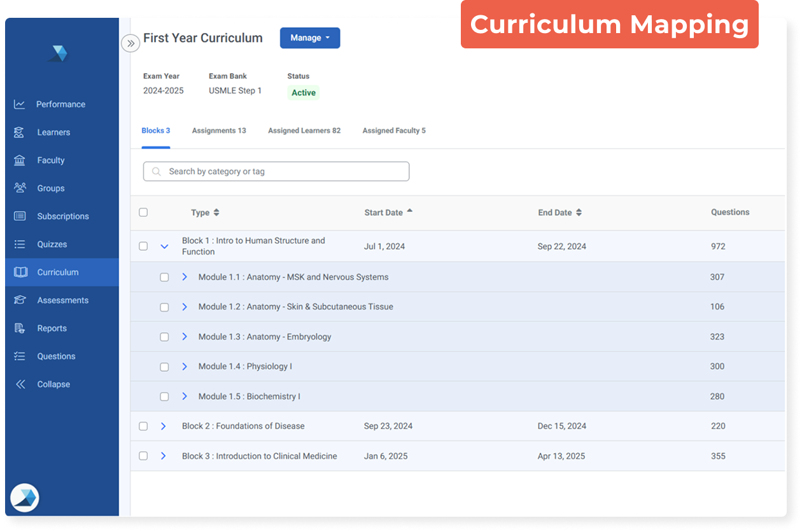Switch to the Assignments tab
Viewport: 802px width, 532px height.
(218, 130)
